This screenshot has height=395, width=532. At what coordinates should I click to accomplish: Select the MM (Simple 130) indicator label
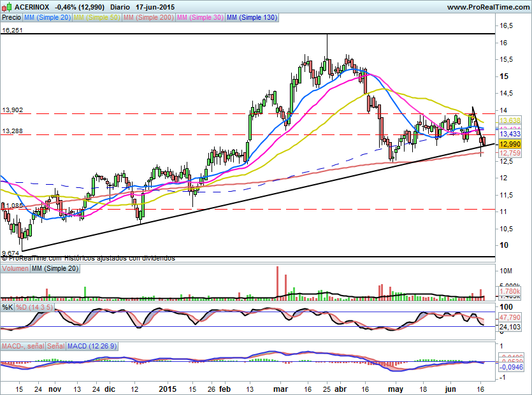(x=252, y=18)
